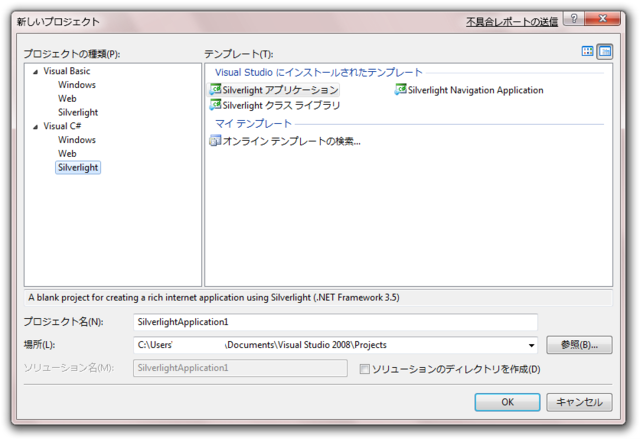This screenshot has width=640, height=439.
Task: Click the マイ テンプレート group header
Action: pos(253,123)
